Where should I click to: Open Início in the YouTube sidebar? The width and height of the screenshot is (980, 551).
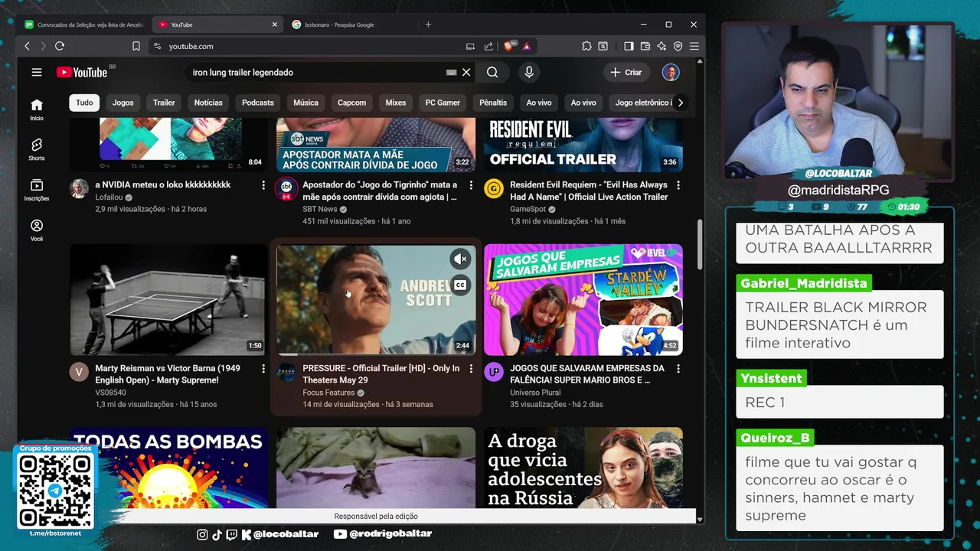point(37,109)
